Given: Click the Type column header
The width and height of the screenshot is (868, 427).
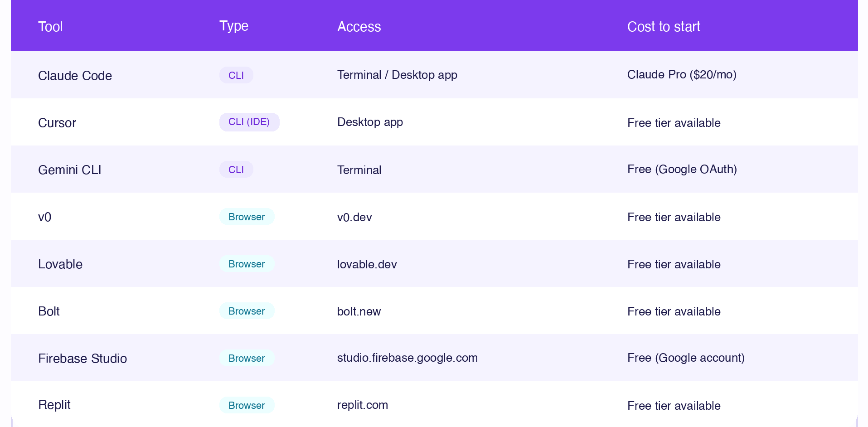Looking at the screenshot, I should 234,26.
